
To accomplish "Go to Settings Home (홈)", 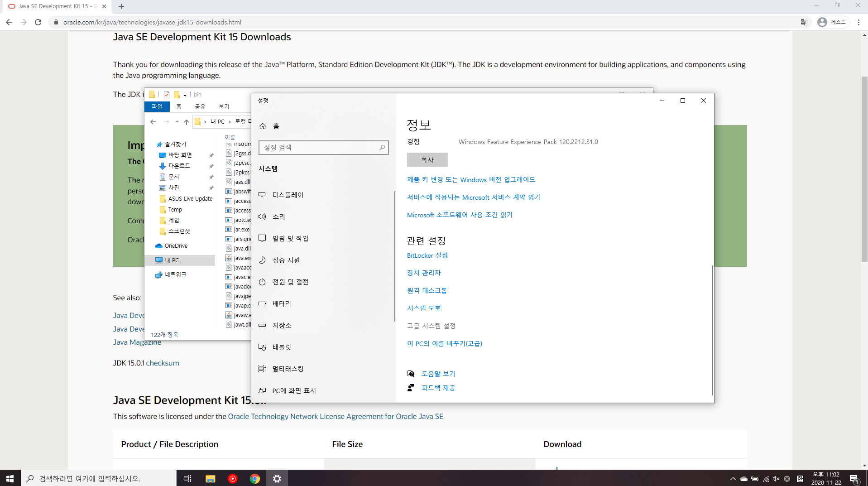I will coord(269,126).
